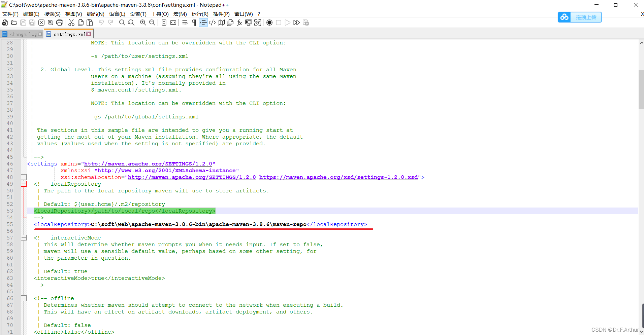Screen dimensions: 644x335
Task: Click '<offline>false</offline>' text on line 71
Action: pyautogui.click(x=74, y=332)
